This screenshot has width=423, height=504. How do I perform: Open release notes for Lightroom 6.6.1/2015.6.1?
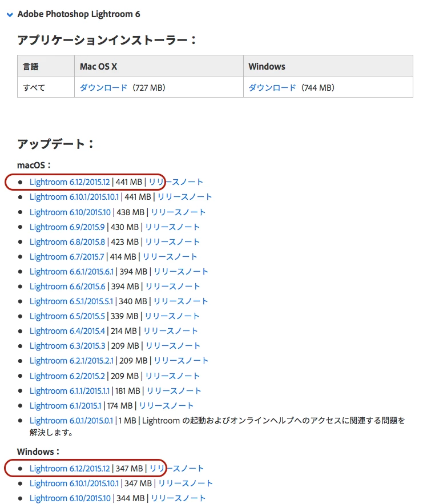181,272
